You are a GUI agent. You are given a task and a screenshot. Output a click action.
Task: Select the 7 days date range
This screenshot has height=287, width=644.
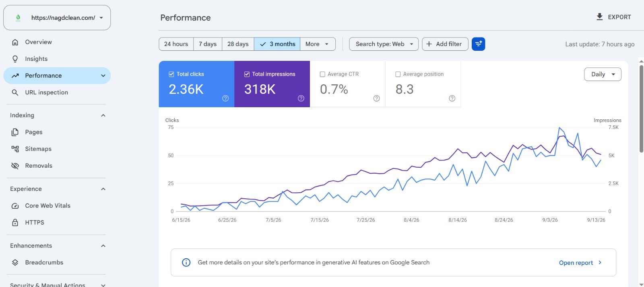pyautogui.click(x=208, y=44)
